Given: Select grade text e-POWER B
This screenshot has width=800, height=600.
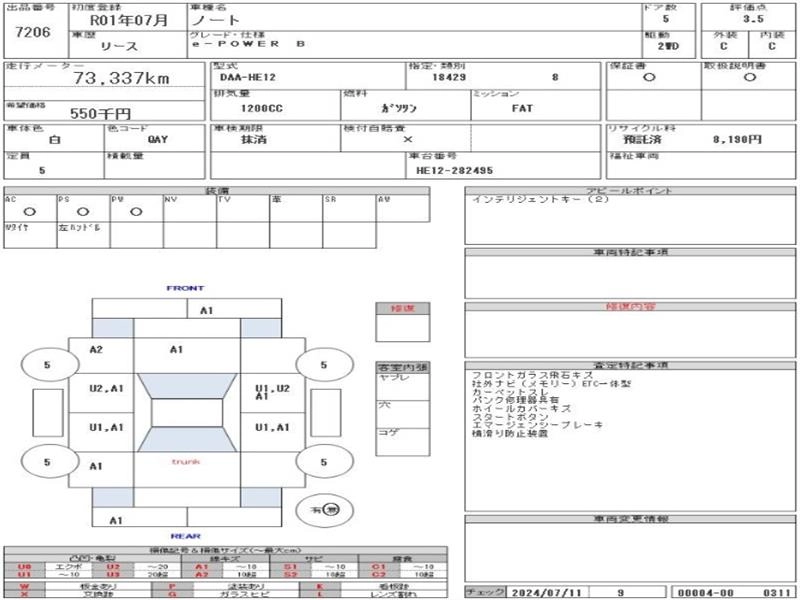Looking at the screenshot, I should pos(248,44).
